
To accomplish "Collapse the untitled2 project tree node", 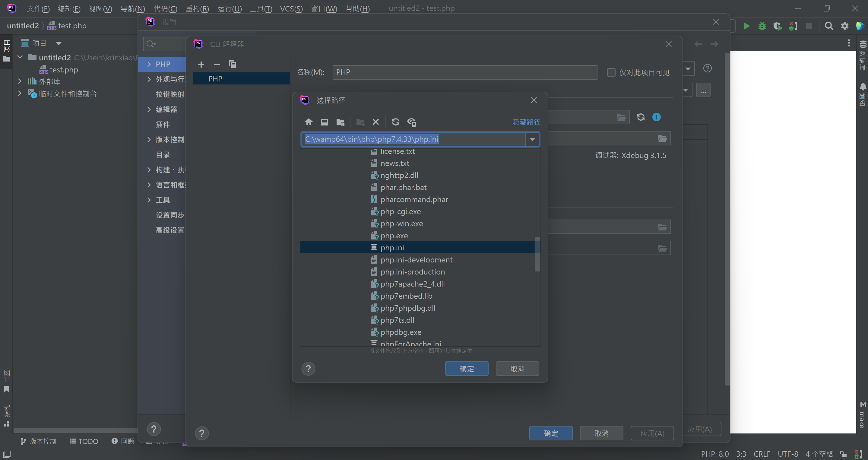I will pos(20,57).
